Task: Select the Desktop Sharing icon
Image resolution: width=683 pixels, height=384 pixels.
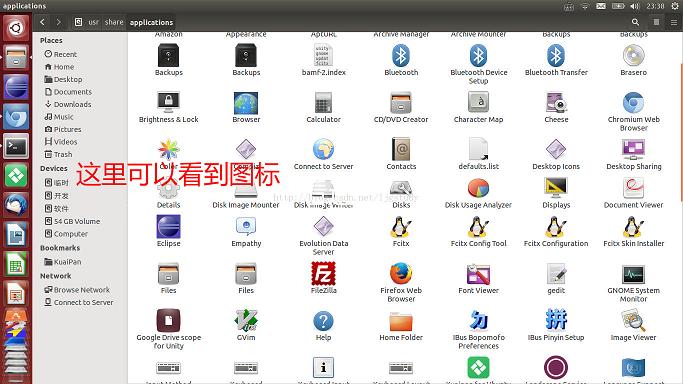Action: pos(633,150)
